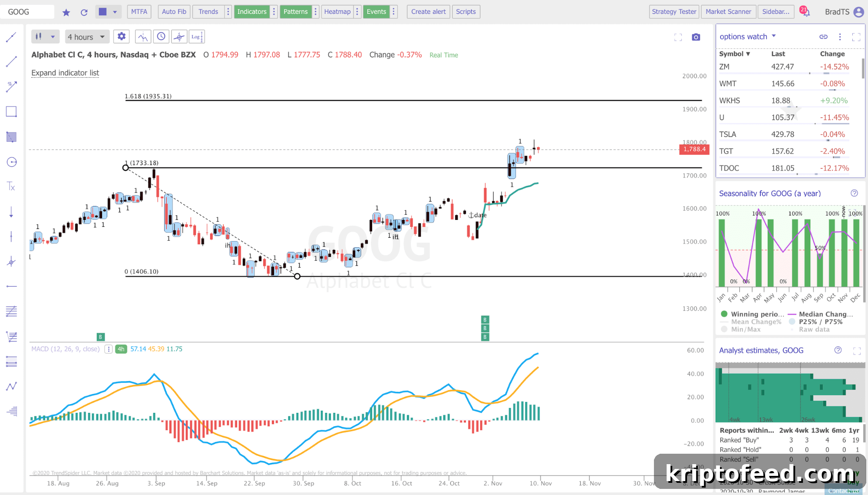Viewport: 868px width, 495px height.
Task: Expand the watchlist panel to fullscreen
Action: point(856,37)
